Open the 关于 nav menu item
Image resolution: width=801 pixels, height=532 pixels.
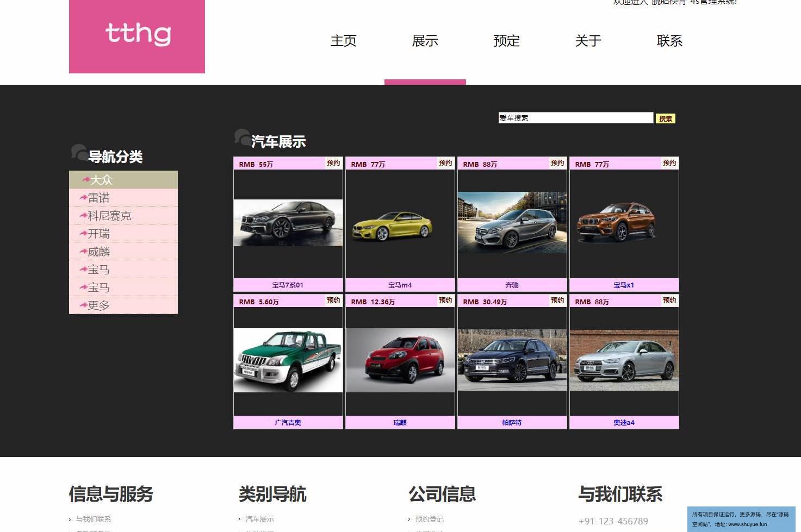588,41
